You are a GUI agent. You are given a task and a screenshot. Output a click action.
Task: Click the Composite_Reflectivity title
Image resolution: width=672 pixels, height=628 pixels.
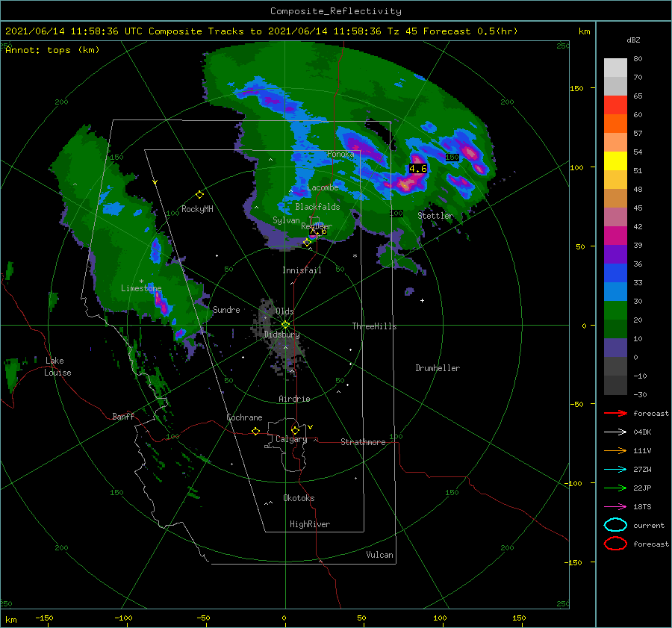click(x=336, y=11)
